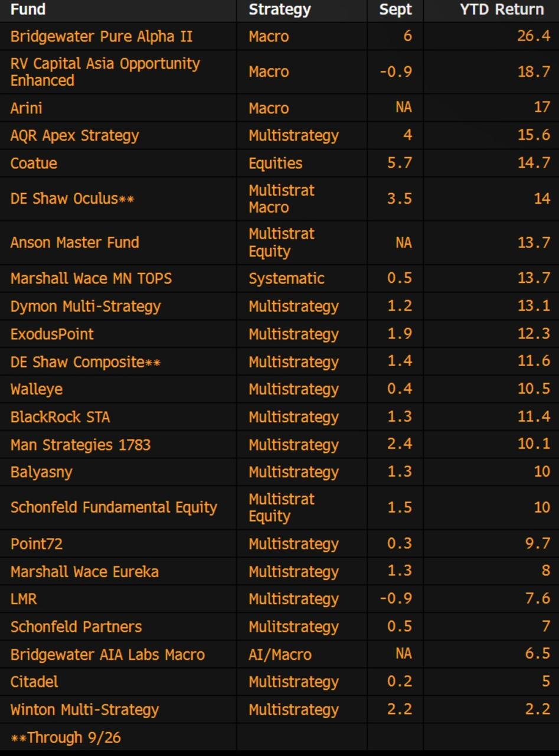Click YTD value 12.3 for ExodusPoint
The image size is (559, 756).
tap(534, 334)
